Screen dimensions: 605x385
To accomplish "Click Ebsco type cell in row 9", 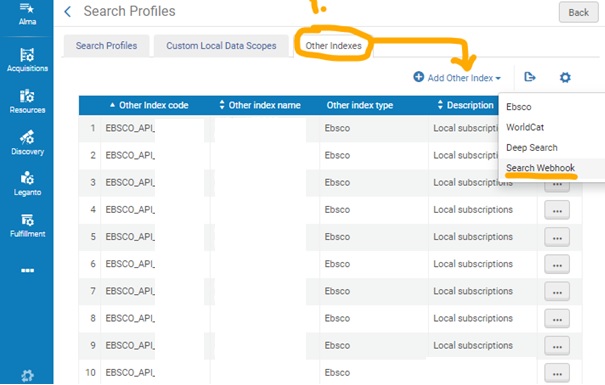I will [x=337, y=346].
